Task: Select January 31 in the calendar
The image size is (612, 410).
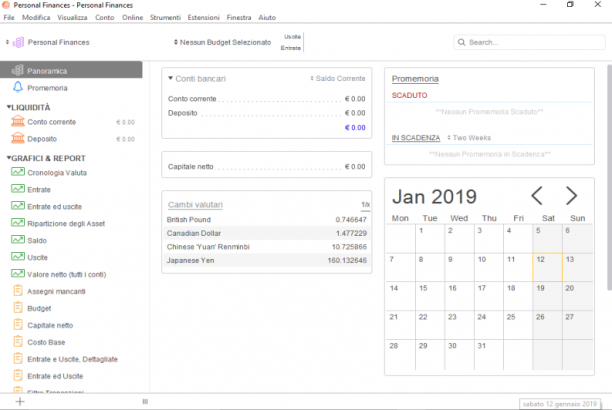Action: (489, 354)
